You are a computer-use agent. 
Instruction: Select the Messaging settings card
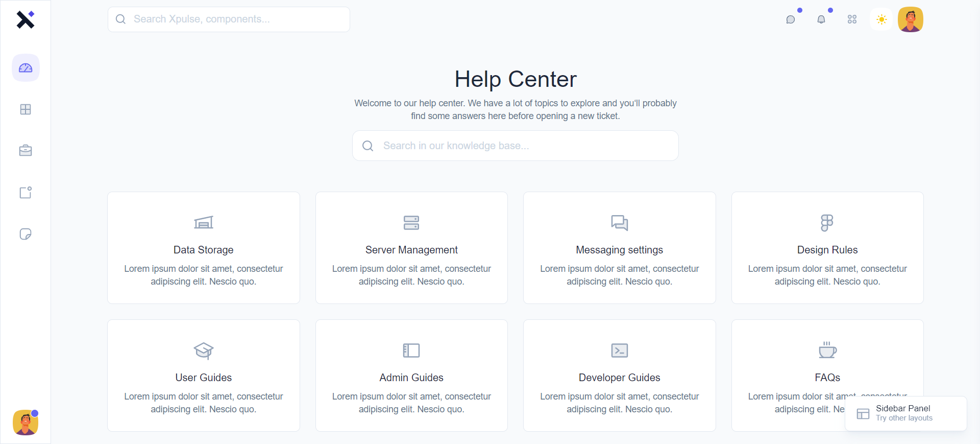tap(619, 248)
